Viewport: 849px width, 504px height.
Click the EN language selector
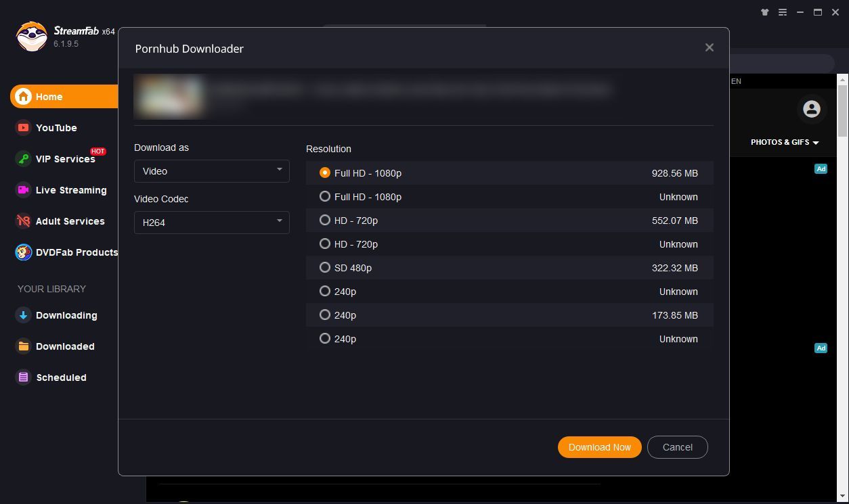pos(736,81)
